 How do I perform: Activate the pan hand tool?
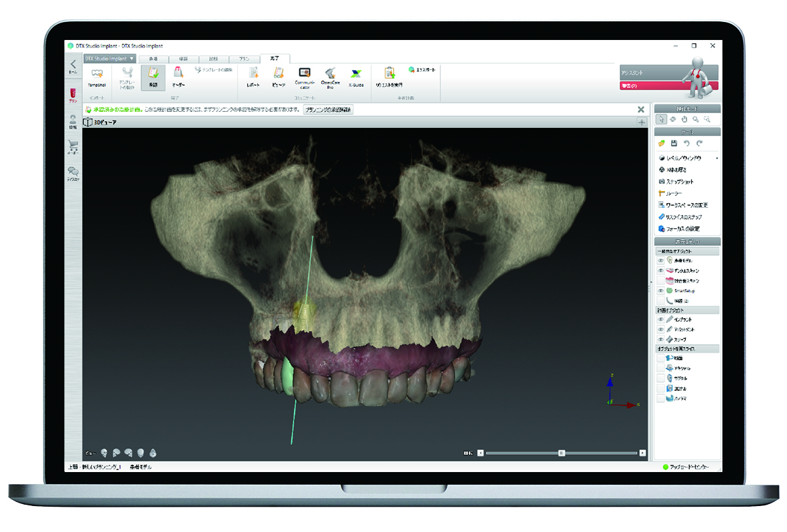[x=684, y=119]
